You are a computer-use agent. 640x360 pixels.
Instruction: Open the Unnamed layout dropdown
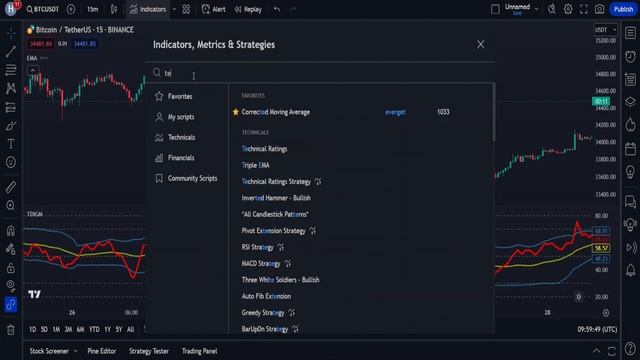coord(522,9)
